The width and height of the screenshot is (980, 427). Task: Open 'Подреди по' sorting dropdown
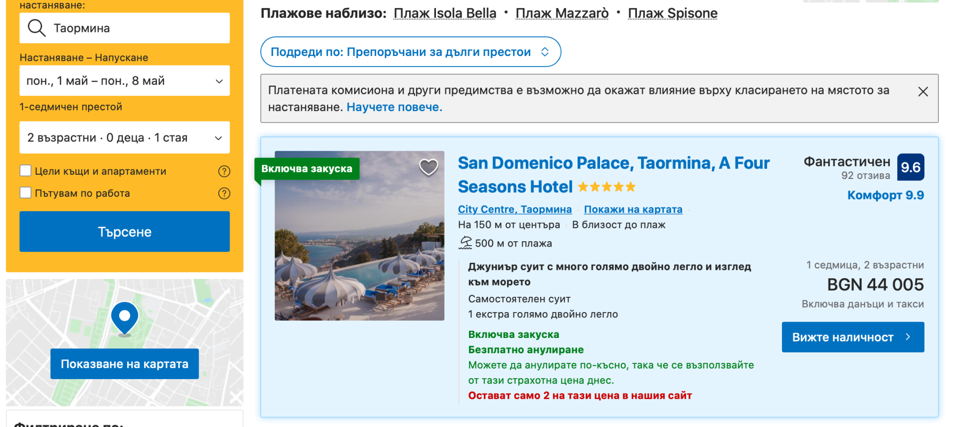(410, 52)
